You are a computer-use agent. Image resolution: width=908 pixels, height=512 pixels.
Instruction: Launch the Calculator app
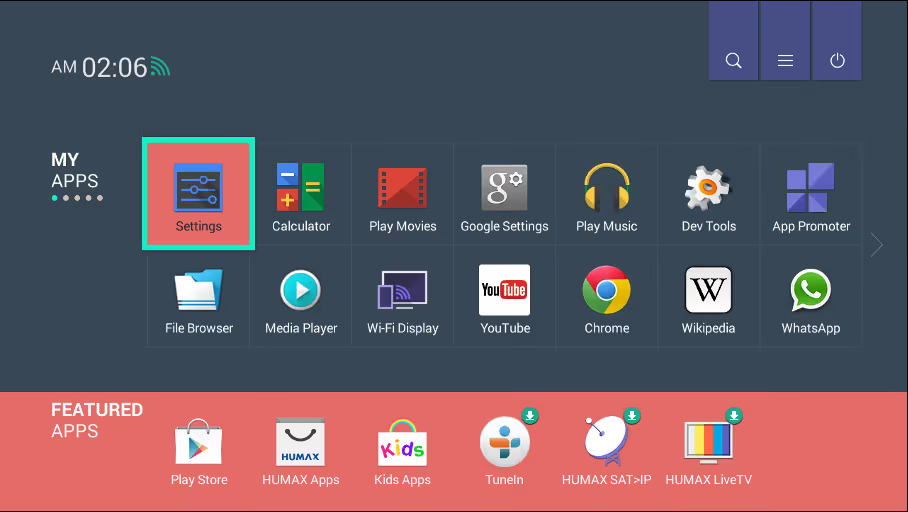point(301,195)
